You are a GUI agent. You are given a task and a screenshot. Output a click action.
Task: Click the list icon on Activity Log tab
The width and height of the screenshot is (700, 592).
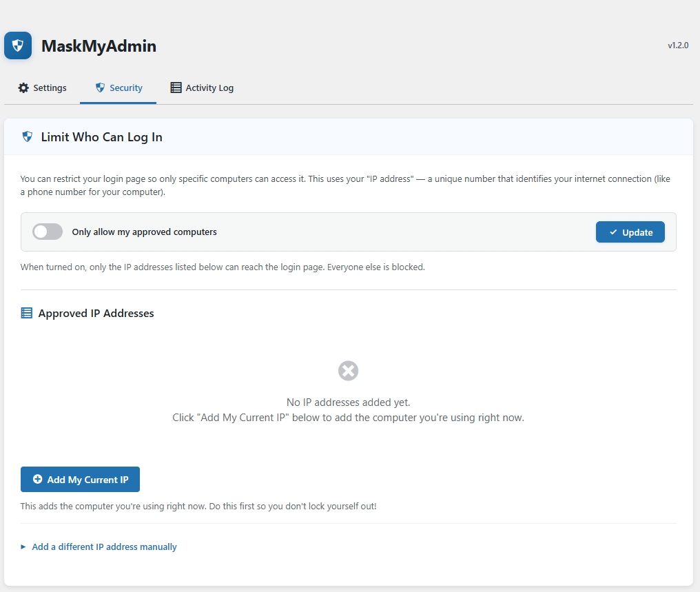pos(175,88)
